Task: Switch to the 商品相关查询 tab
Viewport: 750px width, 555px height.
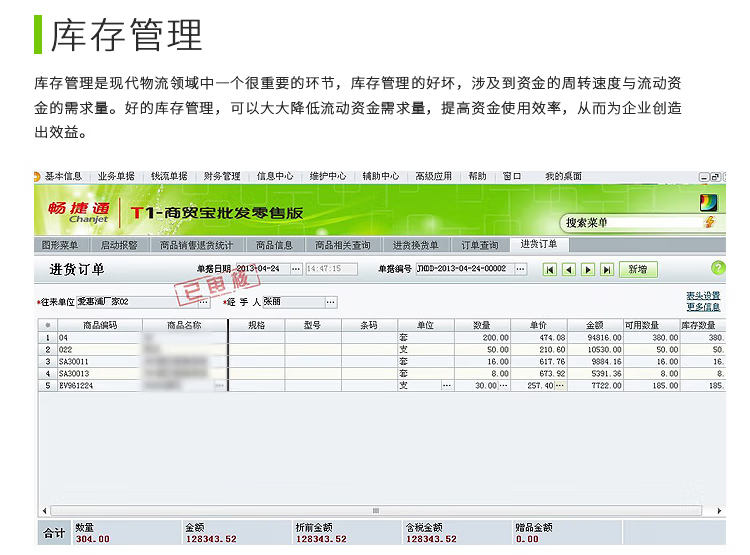Action: pyautogui.click(x=342, y=245)
